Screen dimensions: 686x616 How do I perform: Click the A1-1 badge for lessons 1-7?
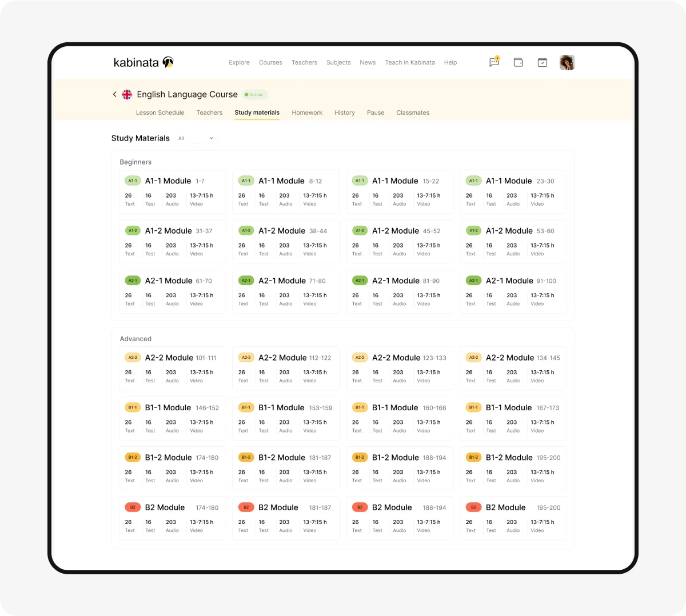[133, 181]
